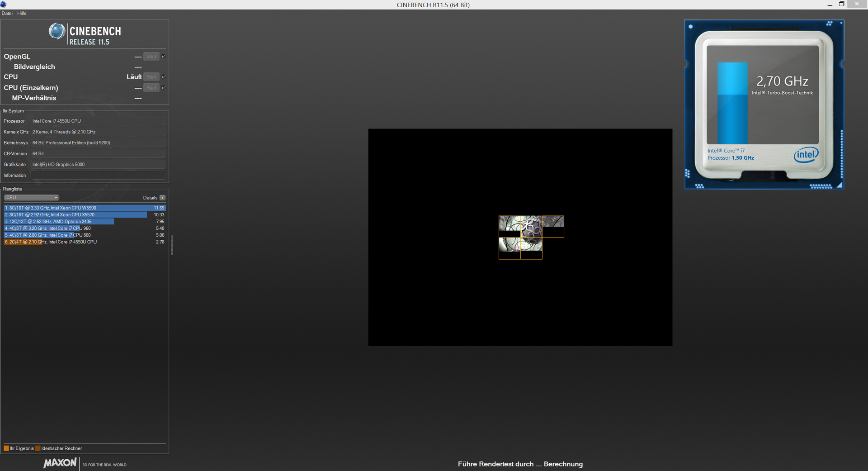Click the orange 'Ihr Ergebnis' legend swatch

point(6,448)
